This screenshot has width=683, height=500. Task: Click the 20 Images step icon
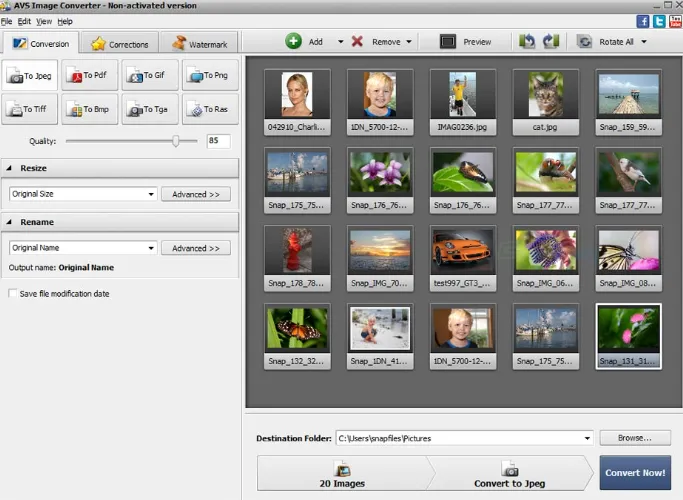(x=342, y=469)
